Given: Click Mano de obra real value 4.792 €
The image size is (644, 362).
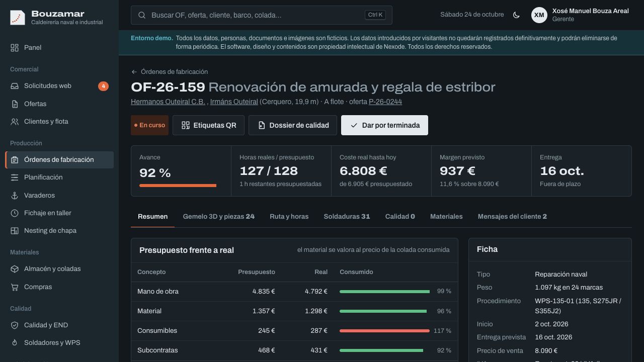Looking at the screenshot, I should click(x=316, y=292).
